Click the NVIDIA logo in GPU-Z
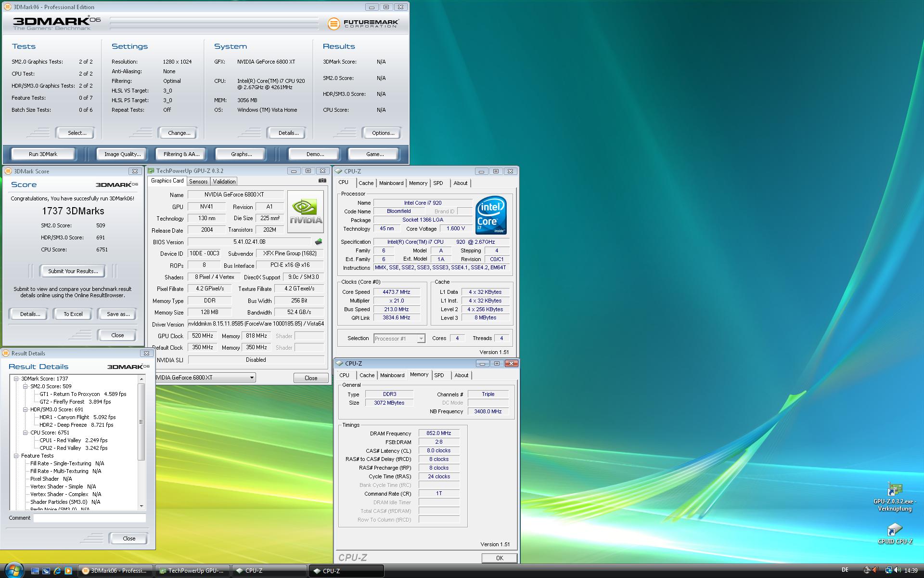The height and width of the screenshot is (578, 924). [306, 211]
